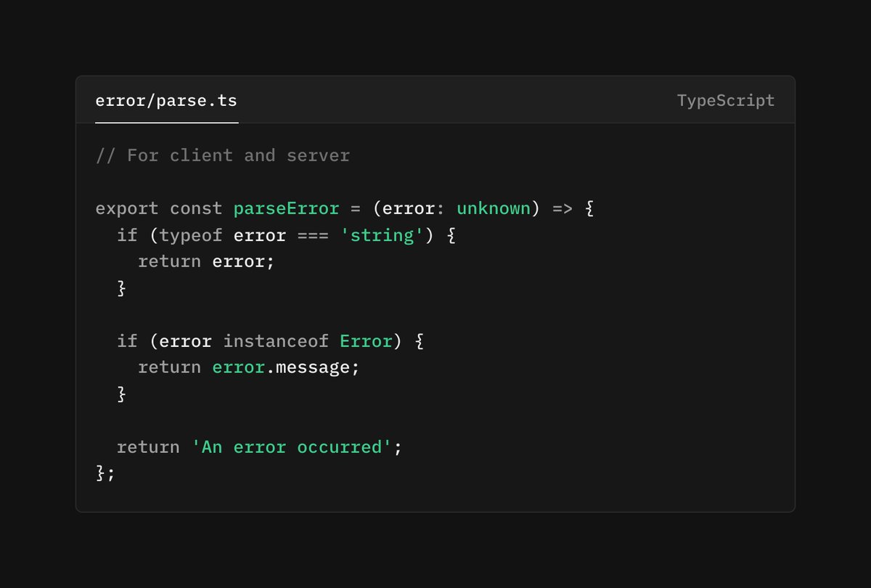
Task: Click the TypeScript language label
Action: 726,101
